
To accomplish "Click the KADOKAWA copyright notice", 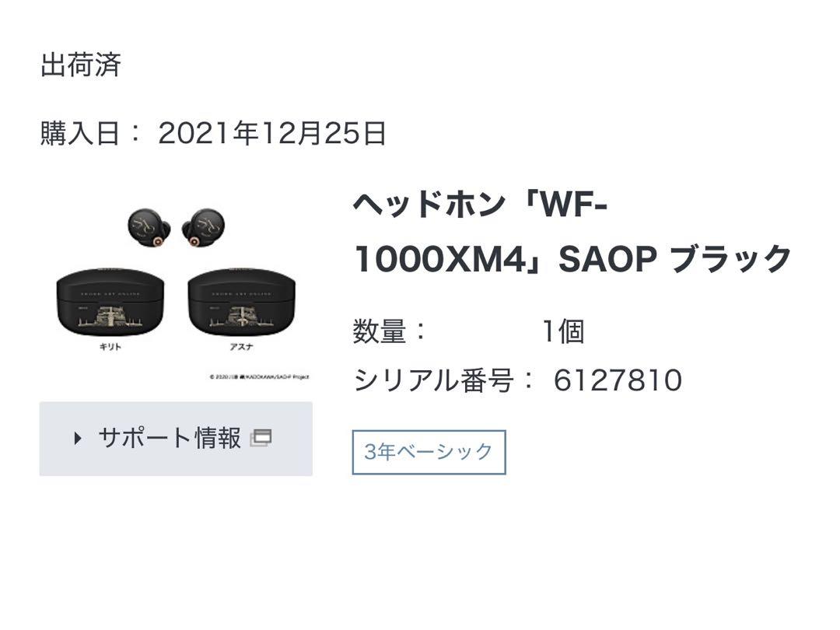I will click(x=259, y=377).
